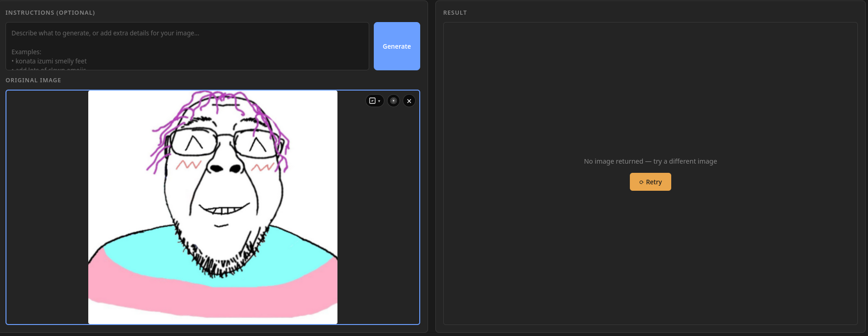
Task: Click the concentric circles target icon
Action: pyautogui.click(x=394, y=101)
